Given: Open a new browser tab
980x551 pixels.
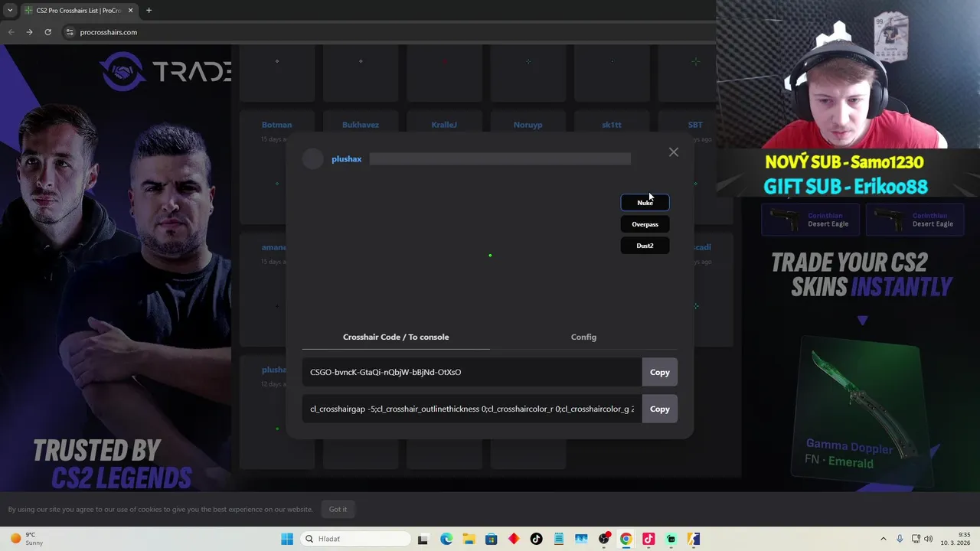Looking at the screenshot, I should tap(149, 11).
